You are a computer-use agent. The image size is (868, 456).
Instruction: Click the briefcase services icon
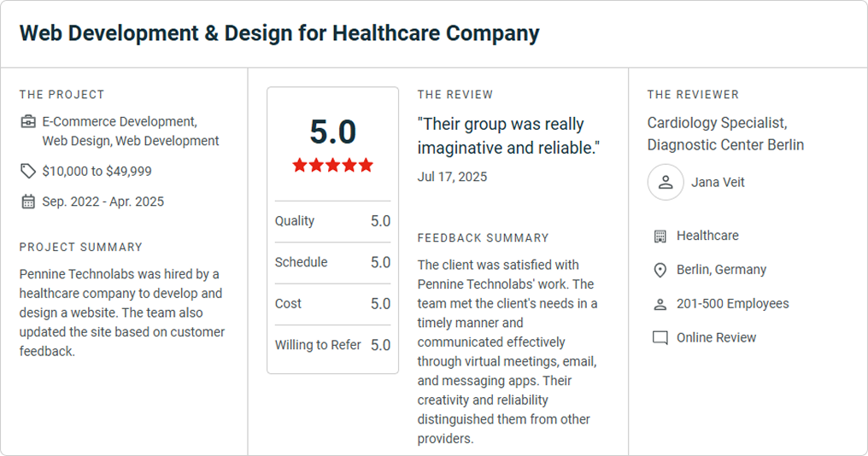(x=28, y=122)
